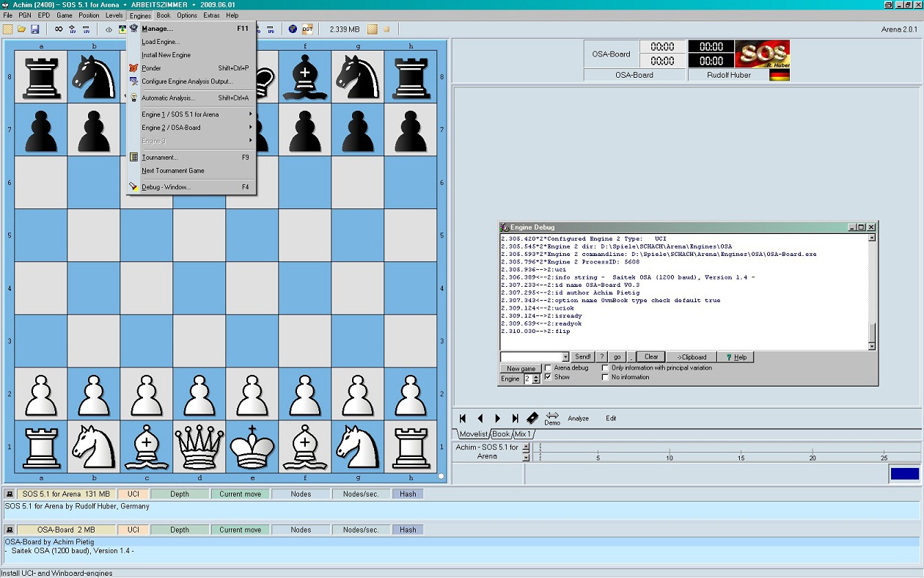924x578 pixels.
Task: Check the No information checkbox
Action: [605, 377]
